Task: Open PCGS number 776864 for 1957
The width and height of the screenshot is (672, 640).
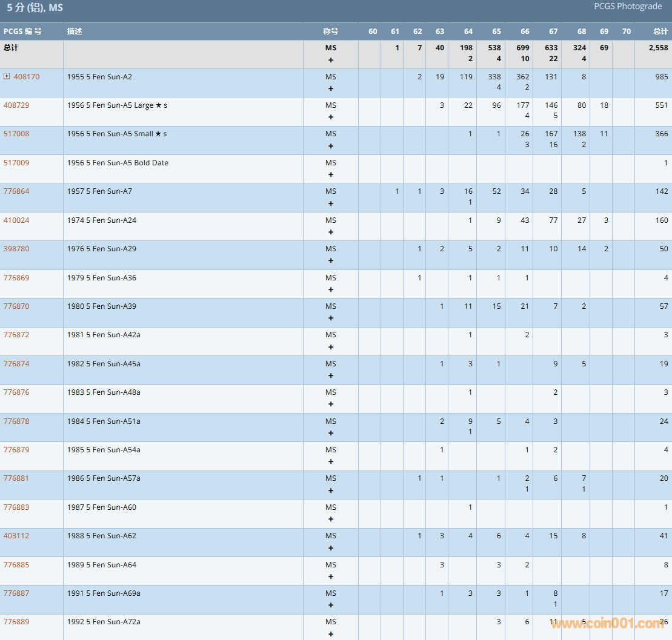Action: tap(16, 191)
